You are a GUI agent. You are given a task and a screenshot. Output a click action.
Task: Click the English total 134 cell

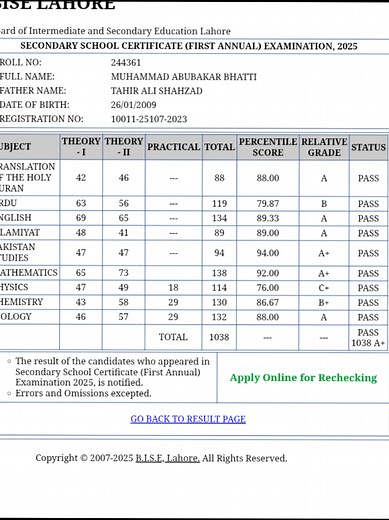coord(219,218)
